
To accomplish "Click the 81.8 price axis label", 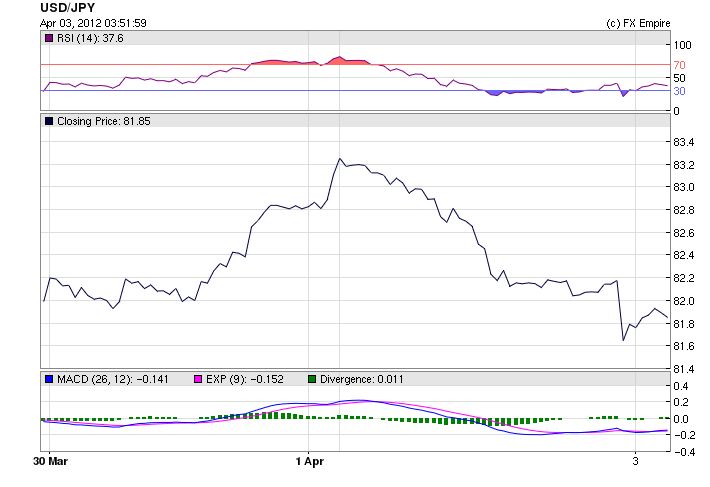I will (684, 324).
